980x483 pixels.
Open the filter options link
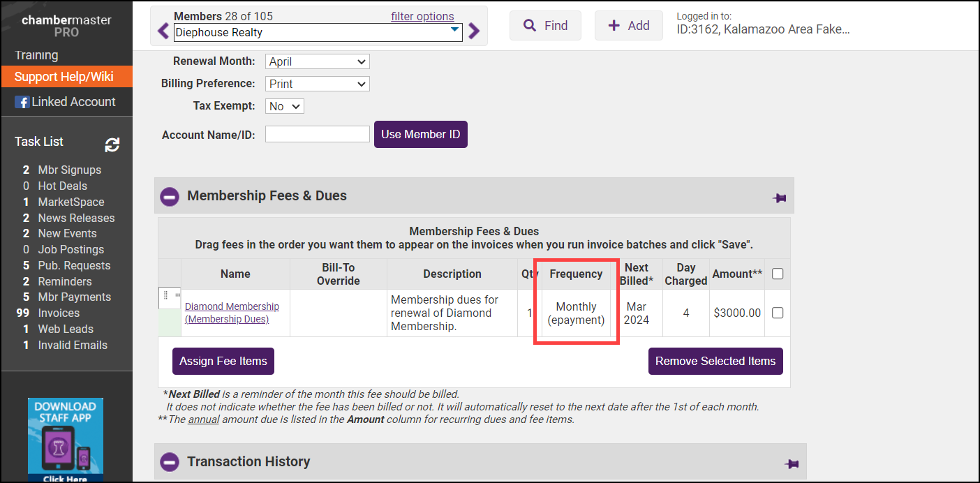(422, 17)
